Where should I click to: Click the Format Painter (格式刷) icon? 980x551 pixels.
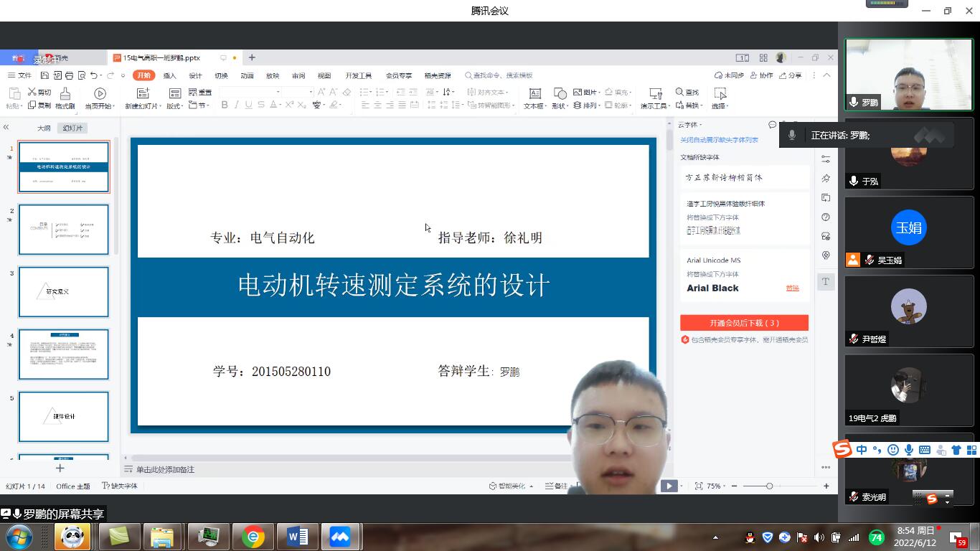click(65, 94)
